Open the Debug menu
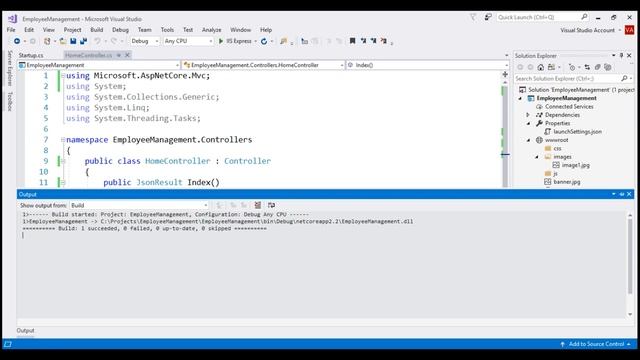 click(120, 30)
